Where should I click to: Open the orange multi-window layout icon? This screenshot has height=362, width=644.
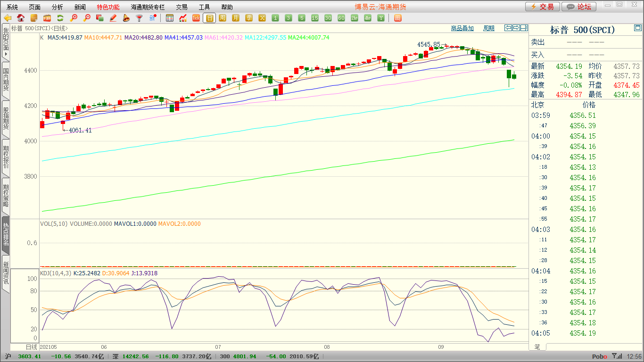coord(398,18)
